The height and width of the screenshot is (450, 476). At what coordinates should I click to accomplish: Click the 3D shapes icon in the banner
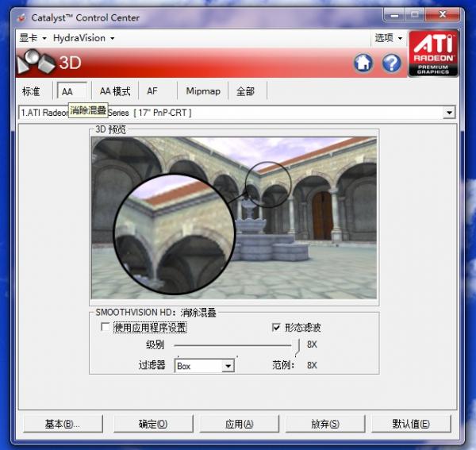point(36,62)
